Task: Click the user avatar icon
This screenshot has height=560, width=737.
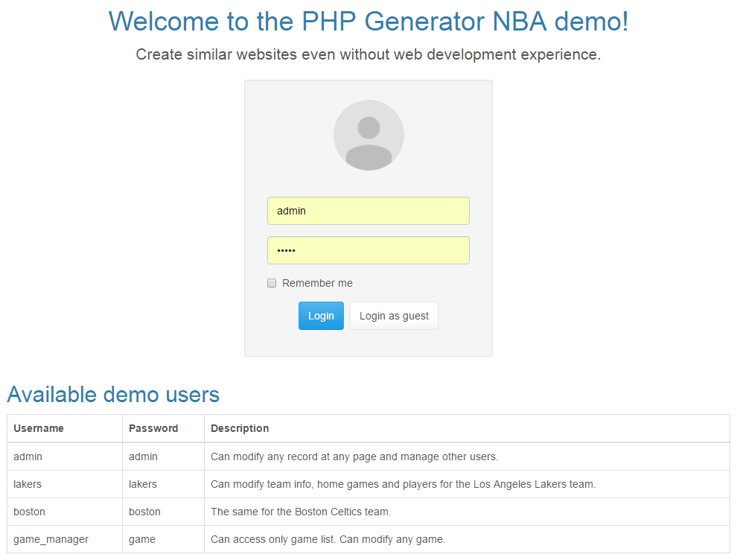Action: point(368,135)
